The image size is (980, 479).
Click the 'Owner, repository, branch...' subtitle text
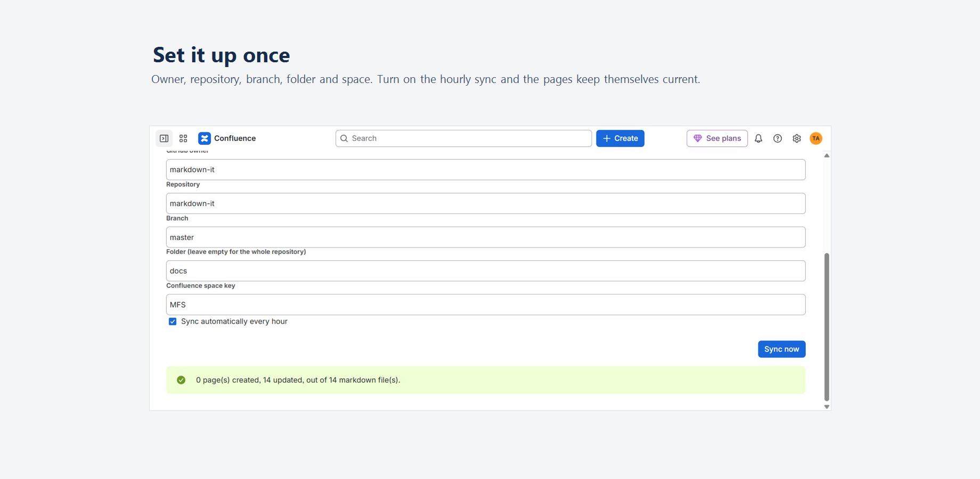click(x=426, y=79)
